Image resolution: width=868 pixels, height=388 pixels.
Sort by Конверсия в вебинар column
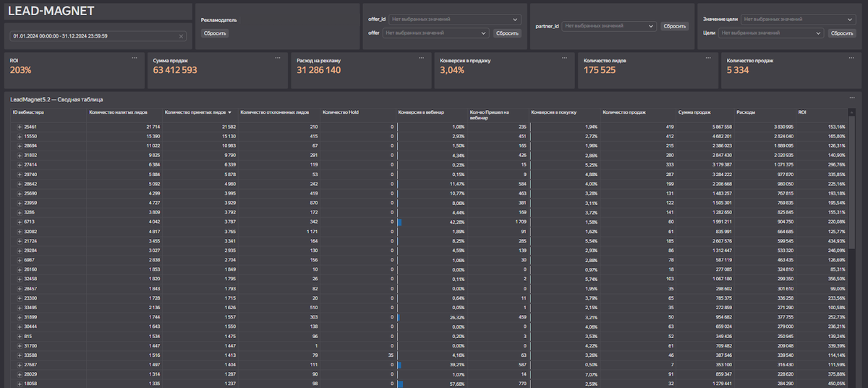point(421,112)
